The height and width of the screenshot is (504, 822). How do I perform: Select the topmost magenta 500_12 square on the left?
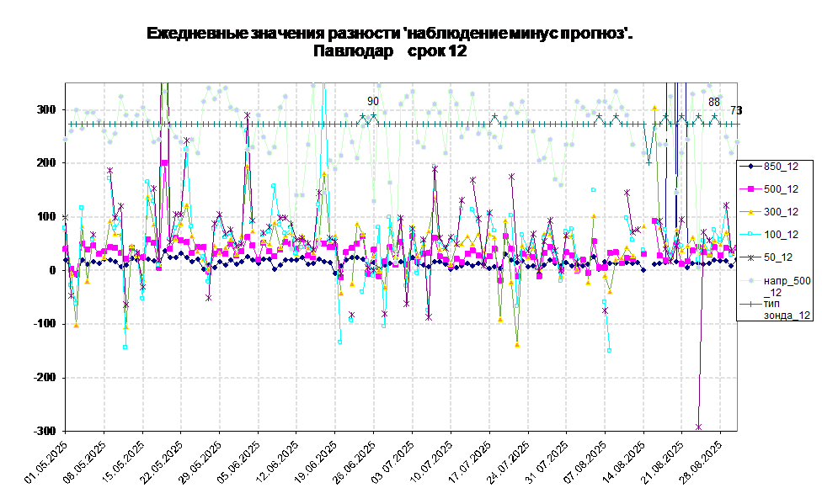coord(165,162)
